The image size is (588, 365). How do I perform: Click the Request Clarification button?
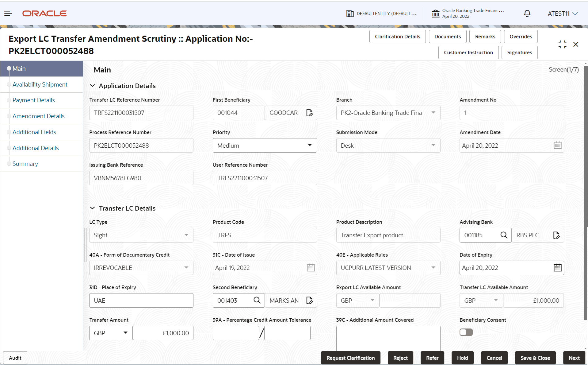point(350,358)
